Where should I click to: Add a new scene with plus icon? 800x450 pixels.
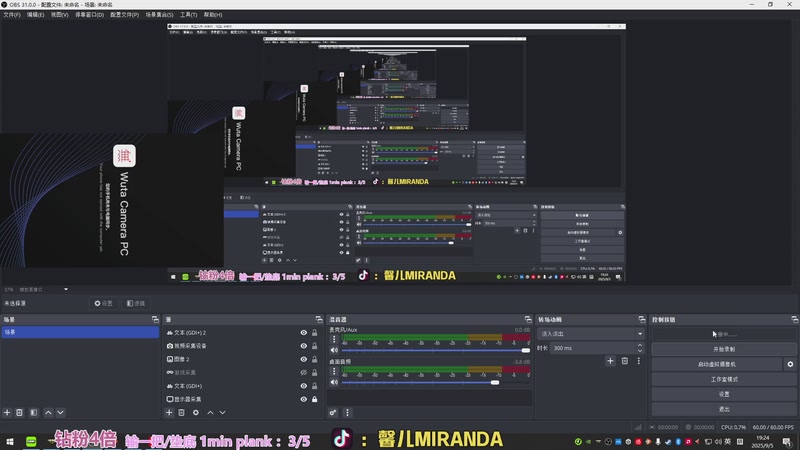pos(7,412)
